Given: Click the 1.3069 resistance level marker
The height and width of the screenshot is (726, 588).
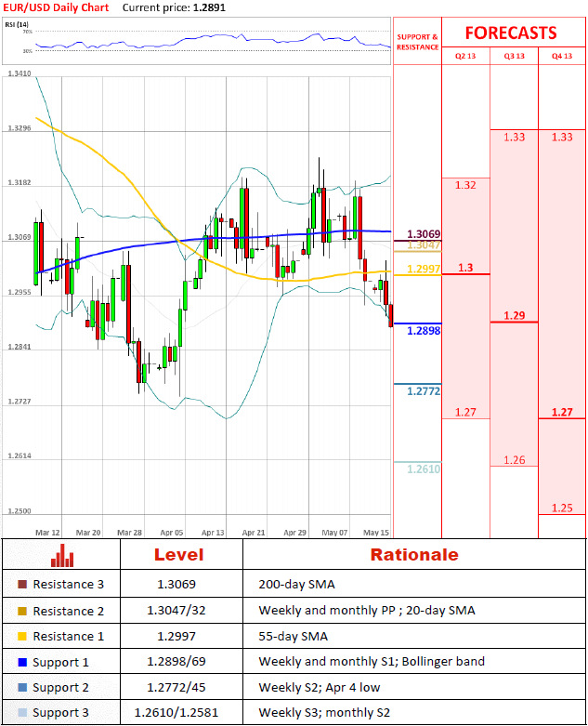Looking at the screenshot, I should (x=424, y=234).
